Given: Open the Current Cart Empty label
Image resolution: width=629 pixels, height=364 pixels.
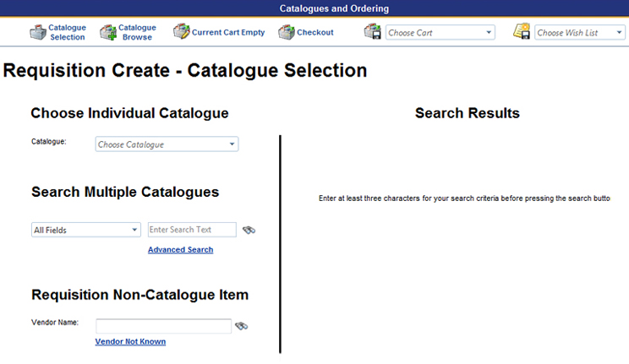Looking at the screenshot, I should [228, 33].
